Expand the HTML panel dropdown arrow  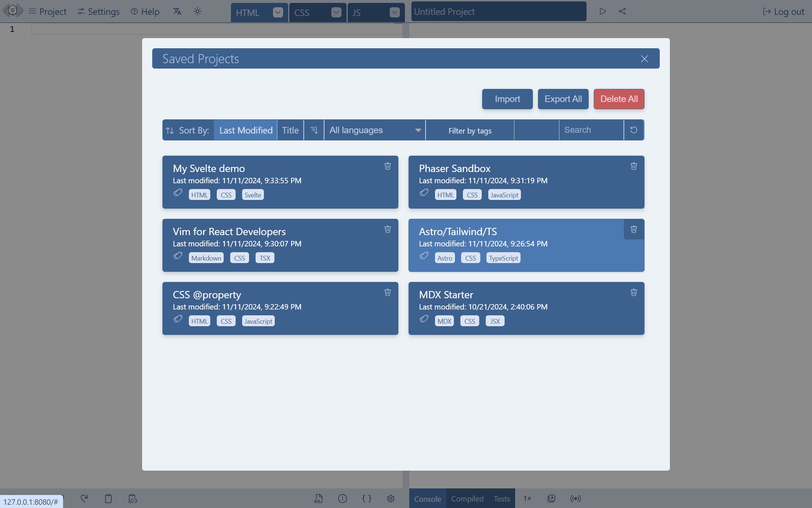(278, 11)
